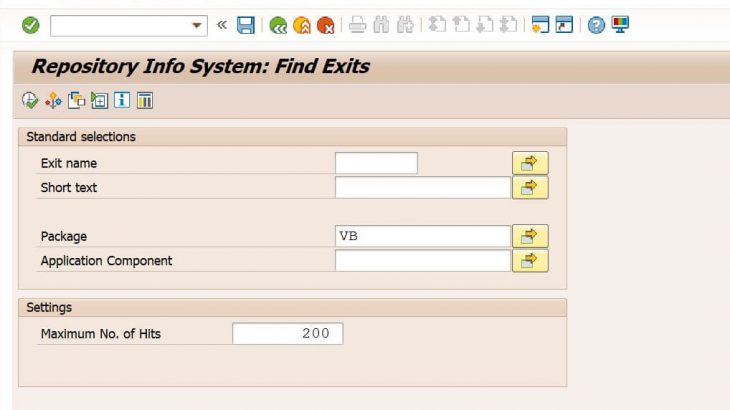Click the Next Page icon

click(485, 24)
